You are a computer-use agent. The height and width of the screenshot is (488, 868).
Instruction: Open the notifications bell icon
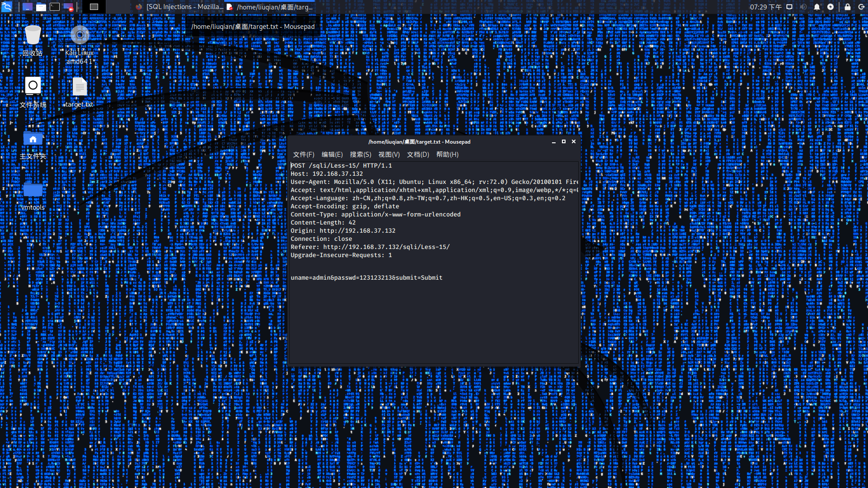pos(817,7)
